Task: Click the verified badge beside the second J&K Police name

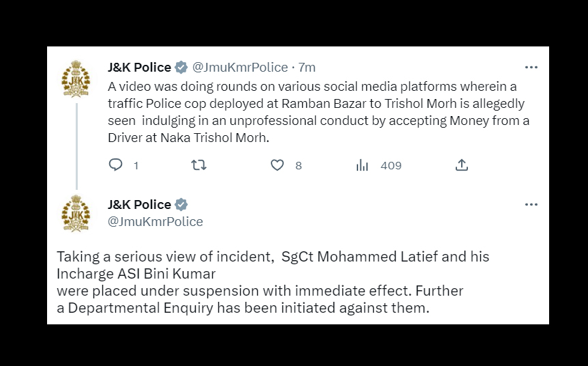Action: 181,204
